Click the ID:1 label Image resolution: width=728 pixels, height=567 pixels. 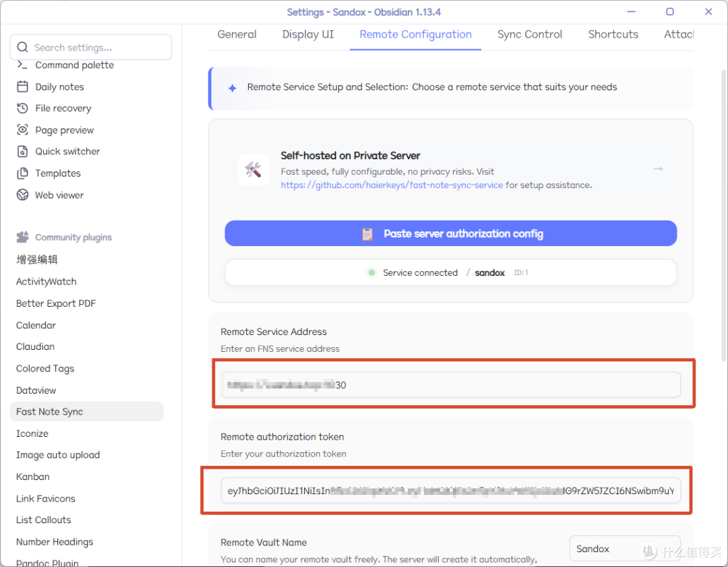click(521, 272)
